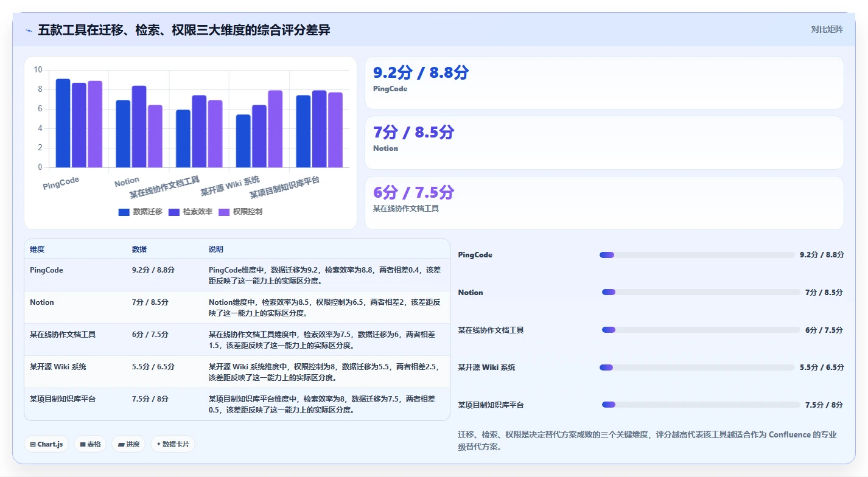Click the page title 五款工具 heading
The height and width of the screenshot is (477, 868).
click(184, 30)
